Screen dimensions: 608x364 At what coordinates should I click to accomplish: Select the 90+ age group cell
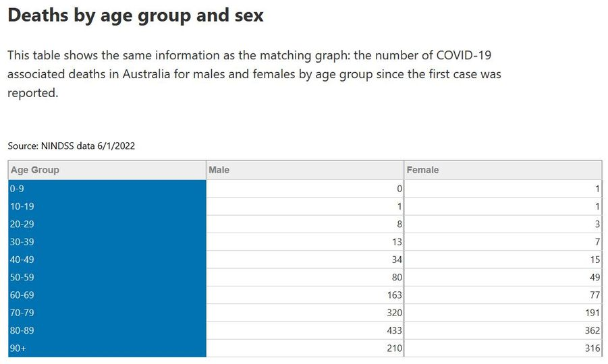107,348
